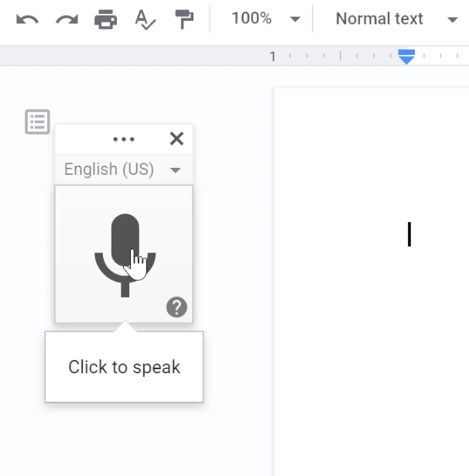Open the 100% zoom dropdown
The height and width of the screenshot is (476, 469).
click(x=265, y=19)
